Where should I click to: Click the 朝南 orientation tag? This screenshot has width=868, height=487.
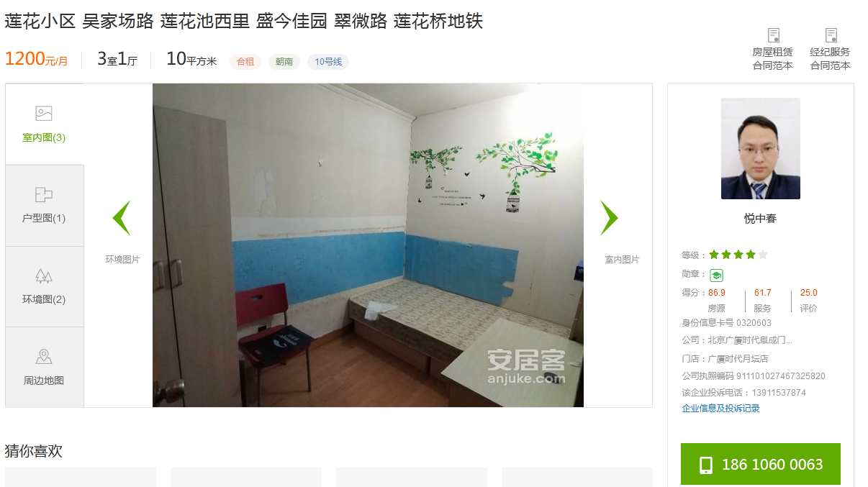[284, 62]
